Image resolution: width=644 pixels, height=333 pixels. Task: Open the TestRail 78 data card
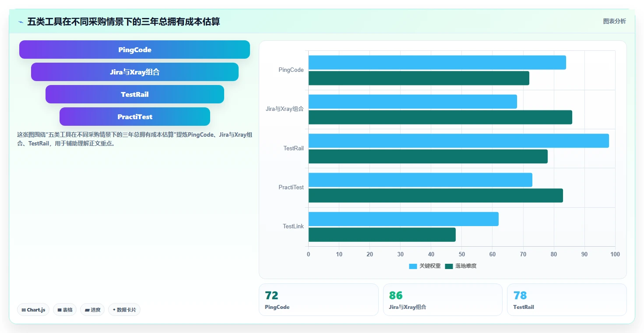click(567, 300)
